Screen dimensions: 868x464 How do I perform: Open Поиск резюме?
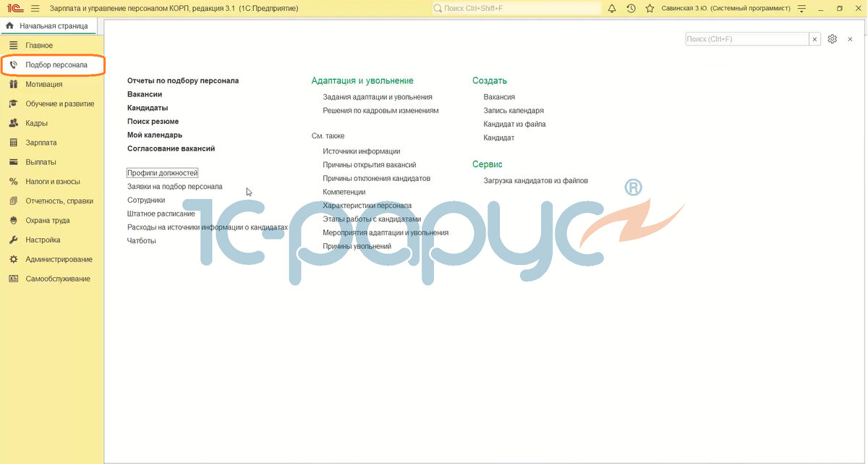[x=153, y=122]
